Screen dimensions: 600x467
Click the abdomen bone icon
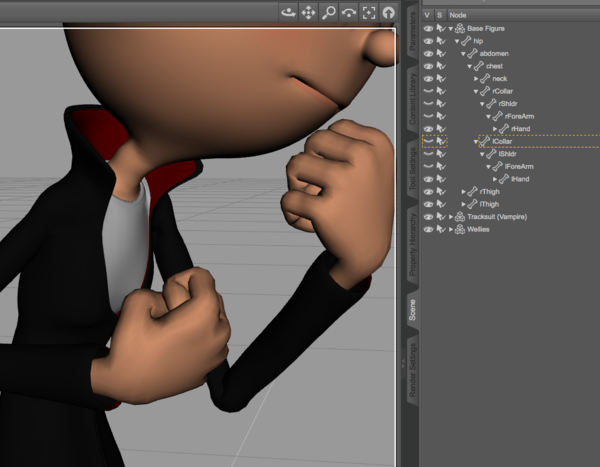pos(472,54)
